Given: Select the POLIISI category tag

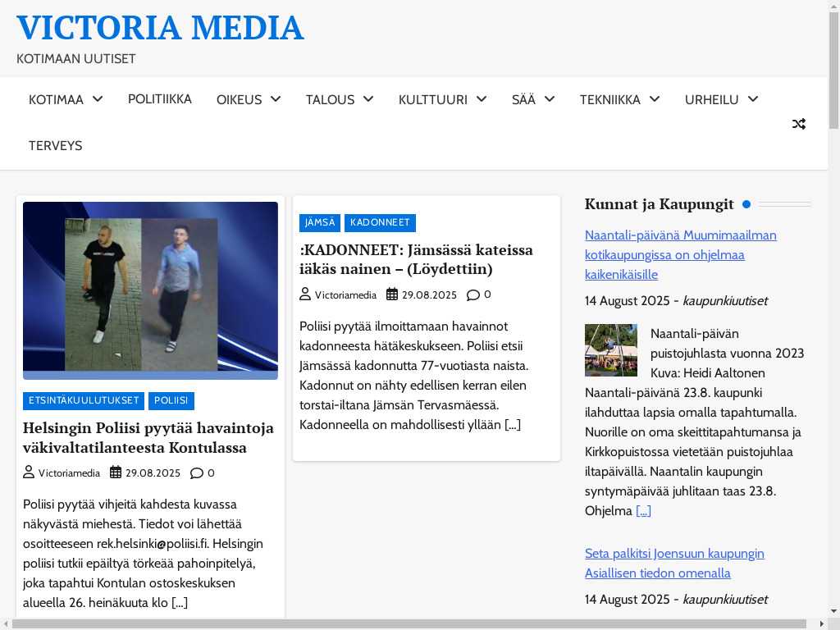Looking at the screenshot, I should (171, 400).
